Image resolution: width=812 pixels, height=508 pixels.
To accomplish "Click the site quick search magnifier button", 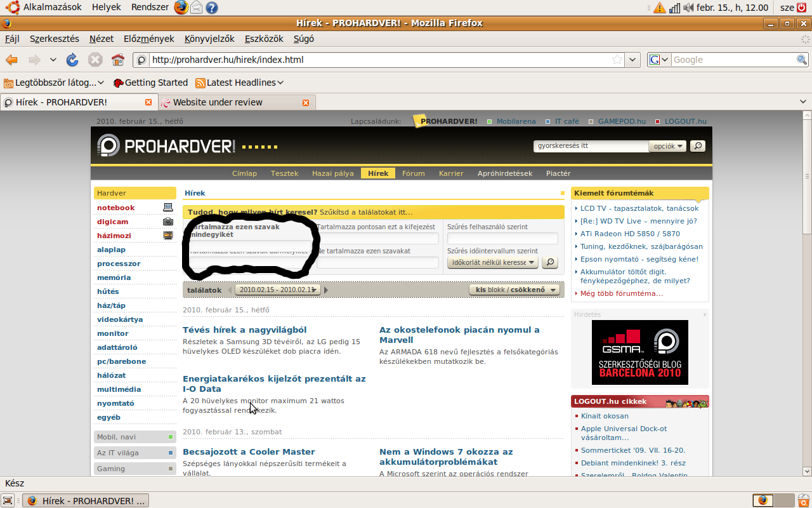I will (x=698, y=146).
